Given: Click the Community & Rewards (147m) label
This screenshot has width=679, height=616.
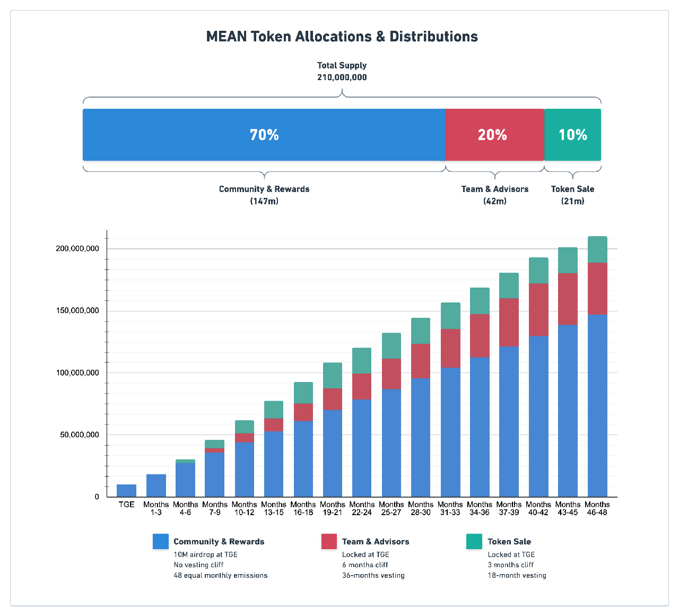Looking at the screenshot, I should point(264,195).
